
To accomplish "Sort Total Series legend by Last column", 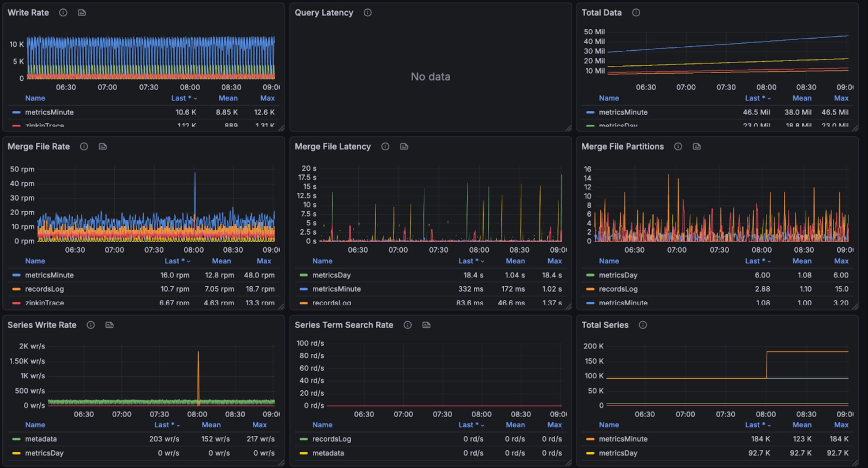I will (755, 425).
